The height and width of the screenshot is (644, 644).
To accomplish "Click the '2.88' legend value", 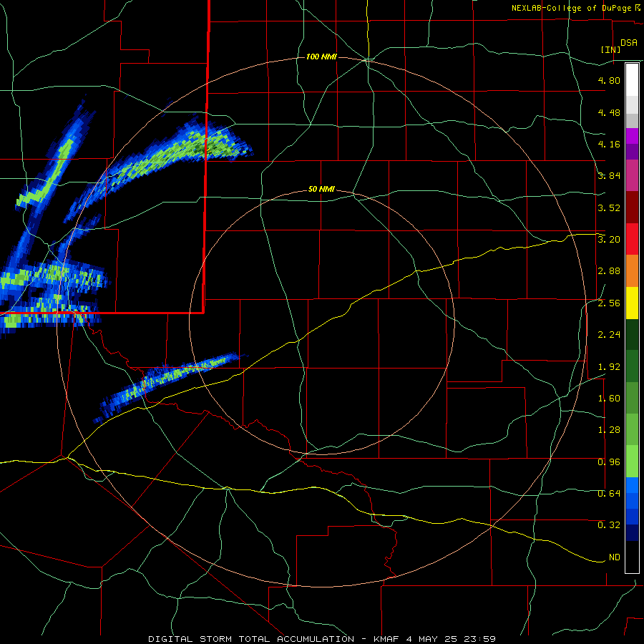I will pos(609,271).
